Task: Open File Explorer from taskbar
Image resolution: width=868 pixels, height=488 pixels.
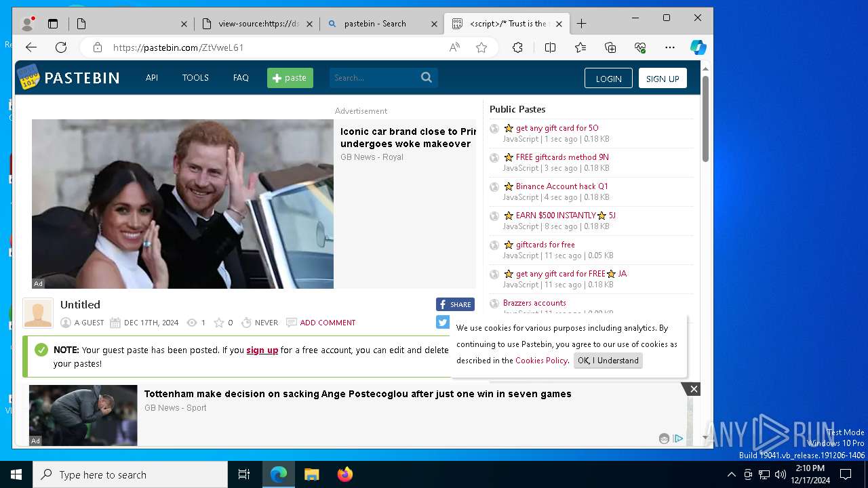Action: tap(311, 474)
